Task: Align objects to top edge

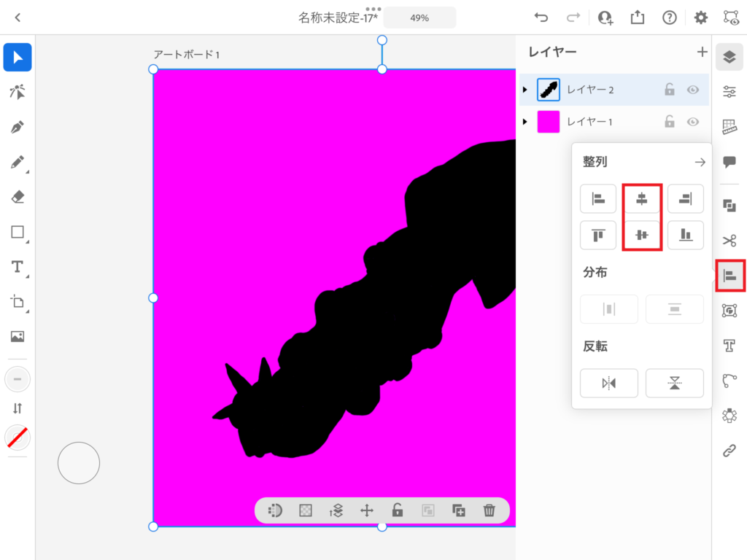Action: 598,235
